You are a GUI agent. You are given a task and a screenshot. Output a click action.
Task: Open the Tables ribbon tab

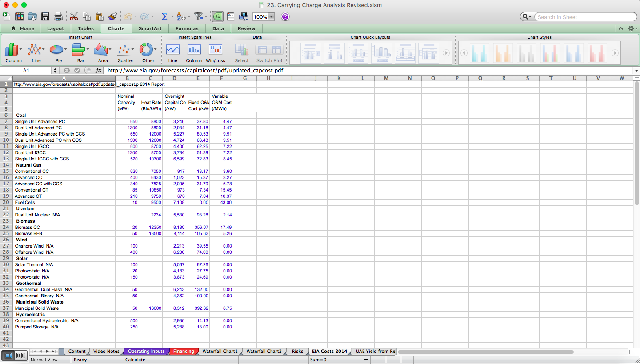[x=86, y=28]
